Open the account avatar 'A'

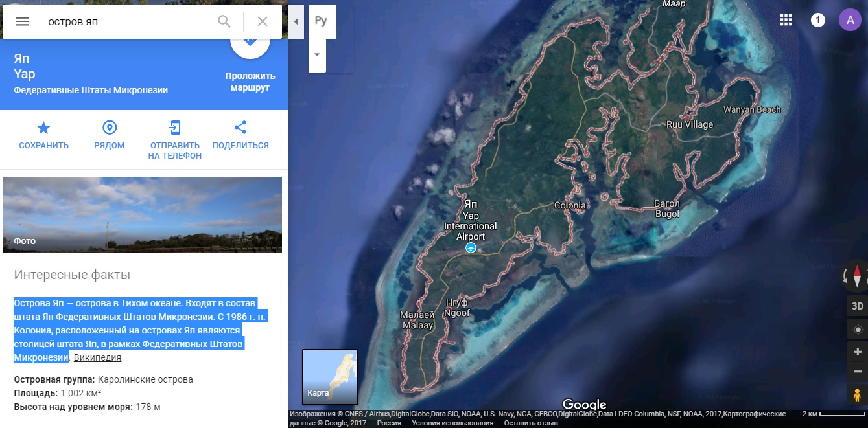(x=850, y=20)
